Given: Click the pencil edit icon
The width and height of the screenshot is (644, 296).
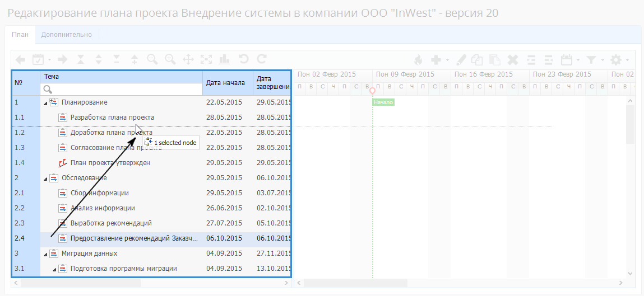Looking at the screenshot, I should tap(461, 60).
